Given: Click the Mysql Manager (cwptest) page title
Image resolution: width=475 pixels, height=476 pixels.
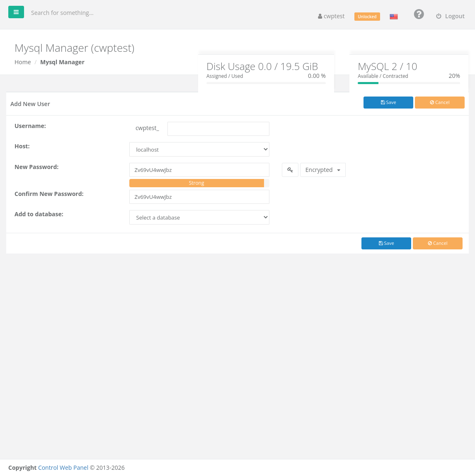Looking at the screenshot, I should (75, 48).
